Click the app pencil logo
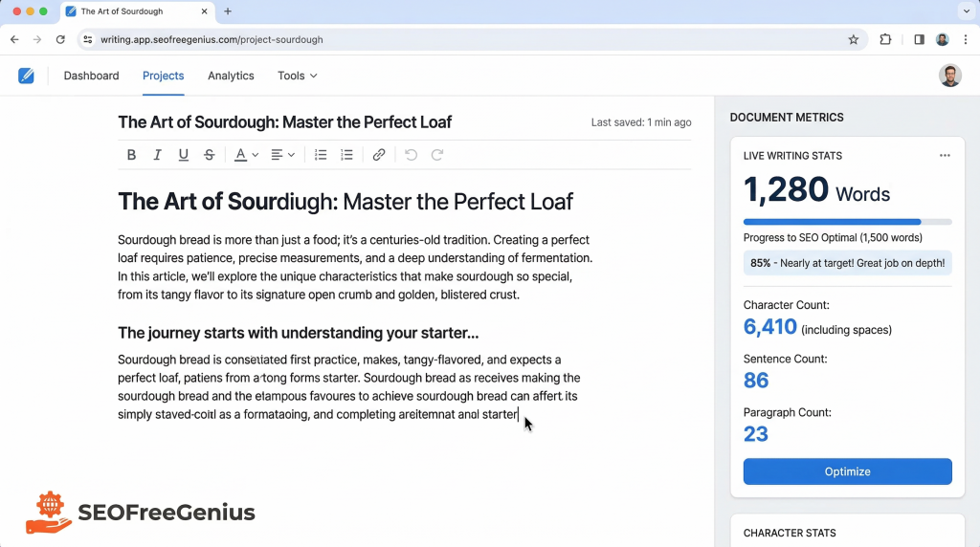This screenshot has width=980, height=547. click(26, 76)
